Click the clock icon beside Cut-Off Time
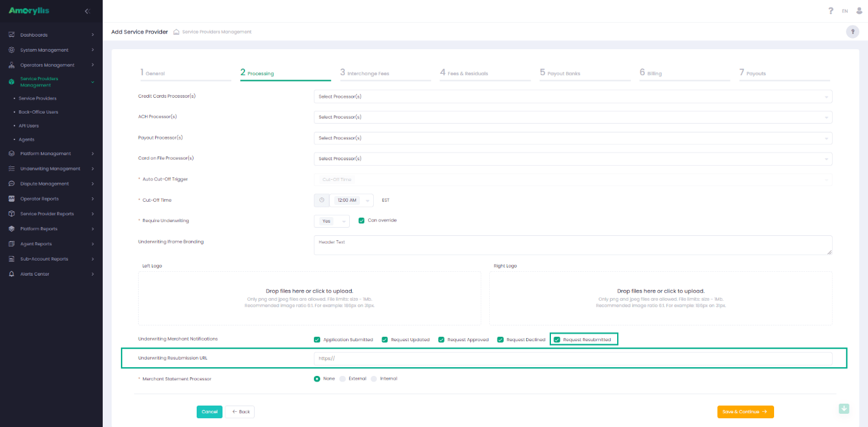Screen dimensions: 868x427 tap(321, 200)
